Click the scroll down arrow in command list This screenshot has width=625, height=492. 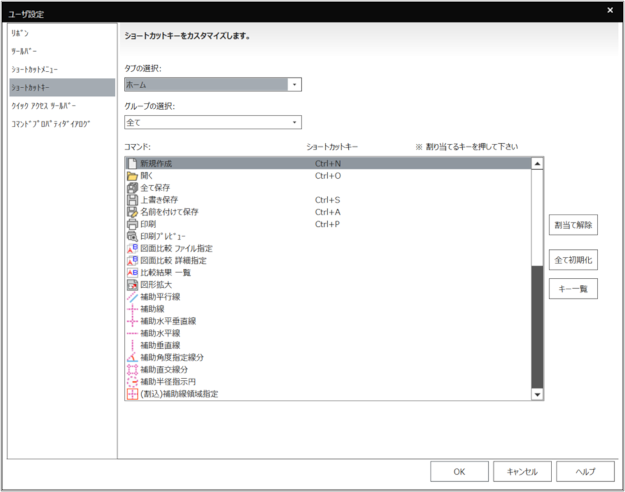[538, 395]
